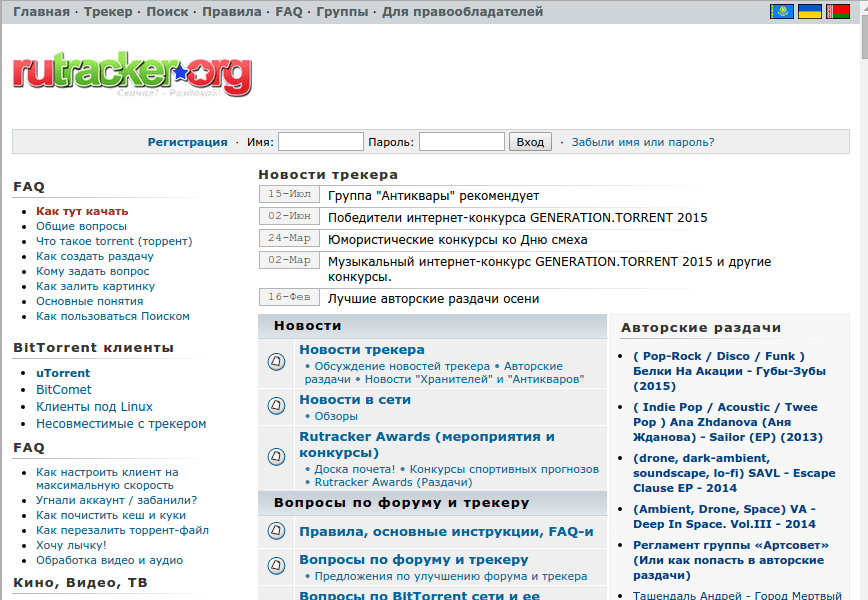This screenshot has height=600, width=868.
Task: Focus the Пароль password field
Action: (462, 142)
